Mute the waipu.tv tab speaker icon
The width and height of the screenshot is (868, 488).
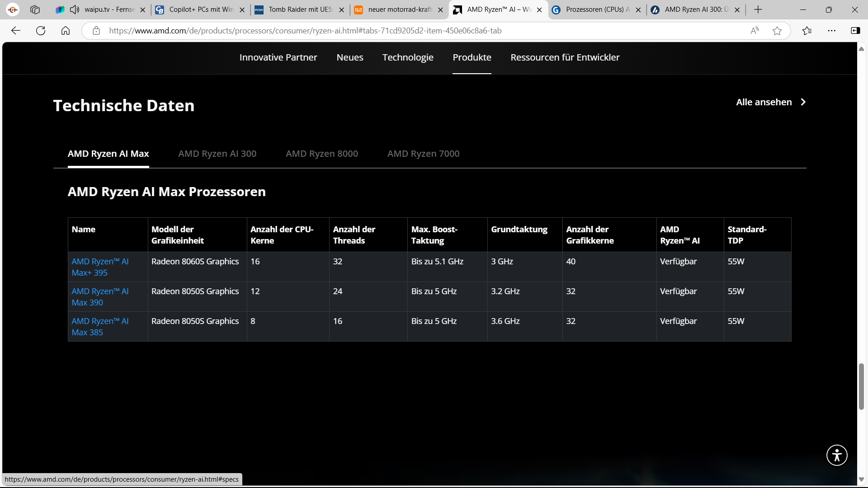pyautogui.click(x=75, y=9)
